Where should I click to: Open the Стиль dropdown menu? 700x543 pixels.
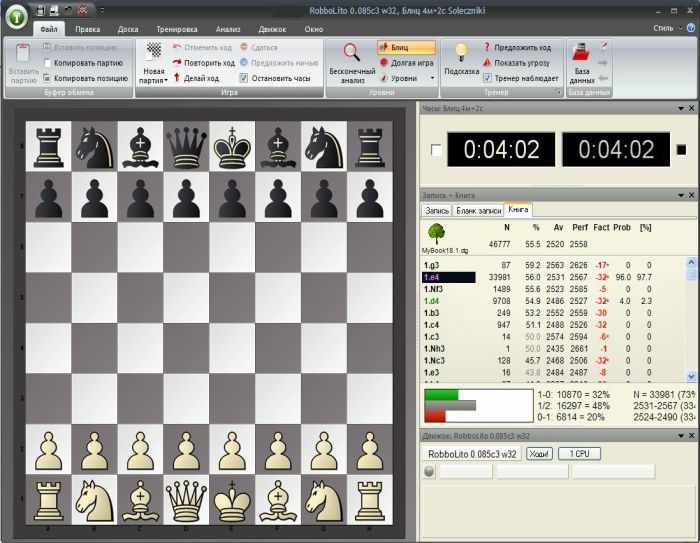[669, 29]
